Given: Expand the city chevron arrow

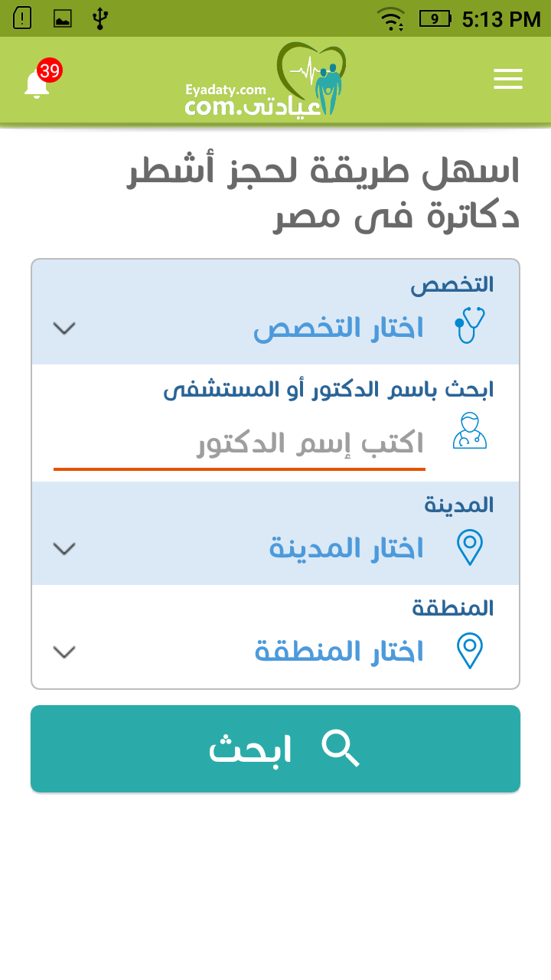Looking at the screenshot, I should [x=65, y=548].
